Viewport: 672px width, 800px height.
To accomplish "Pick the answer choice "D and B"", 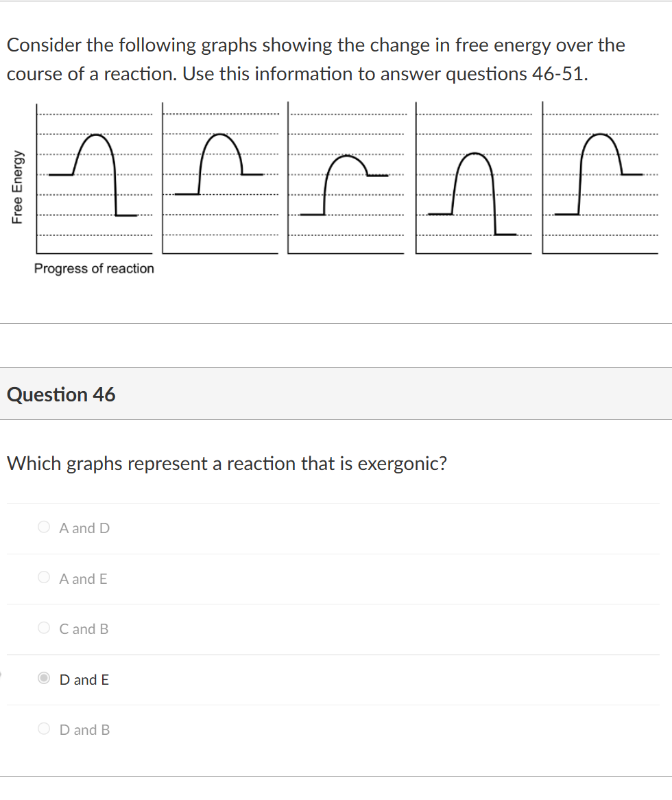I will tap(43, 729).
